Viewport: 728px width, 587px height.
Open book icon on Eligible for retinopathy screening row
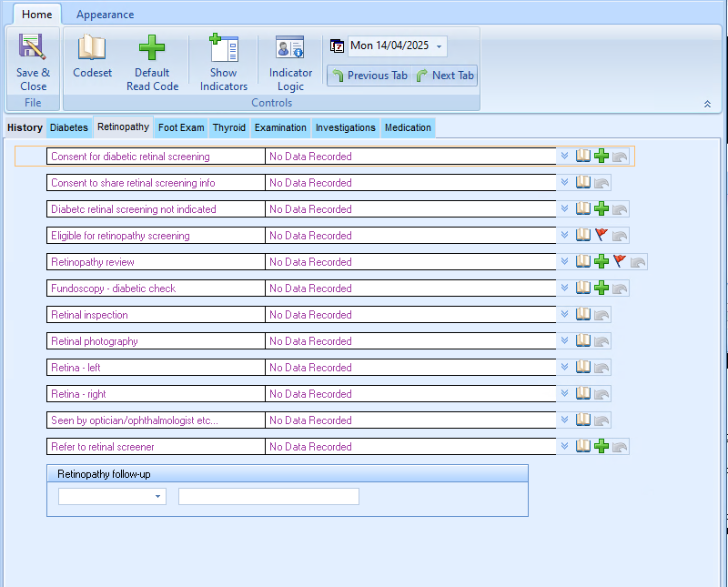pyautogui.click(x=583, y=235)
